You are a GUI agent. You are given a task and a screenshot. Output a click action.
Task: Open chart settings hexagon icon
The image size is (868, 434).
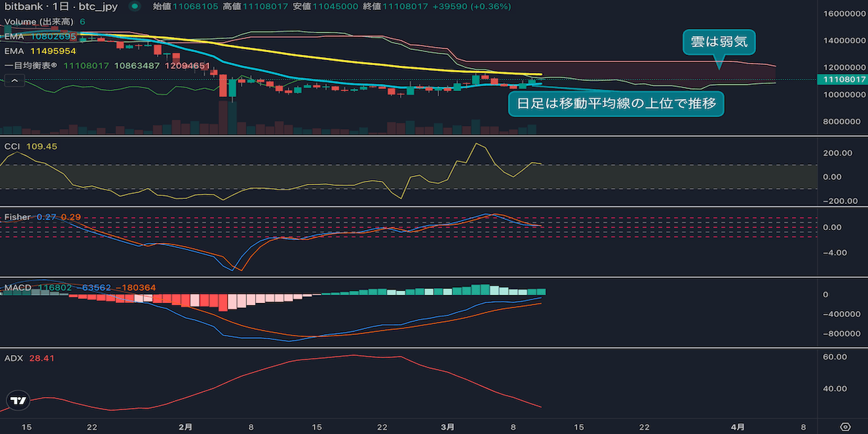pos(844,426)
